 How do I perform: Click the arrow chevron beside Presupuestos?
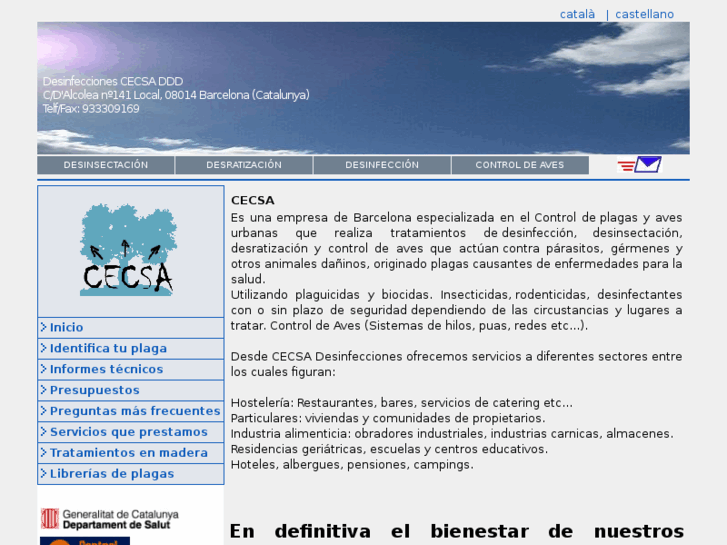pyautogui.click(x=44, y=390)
